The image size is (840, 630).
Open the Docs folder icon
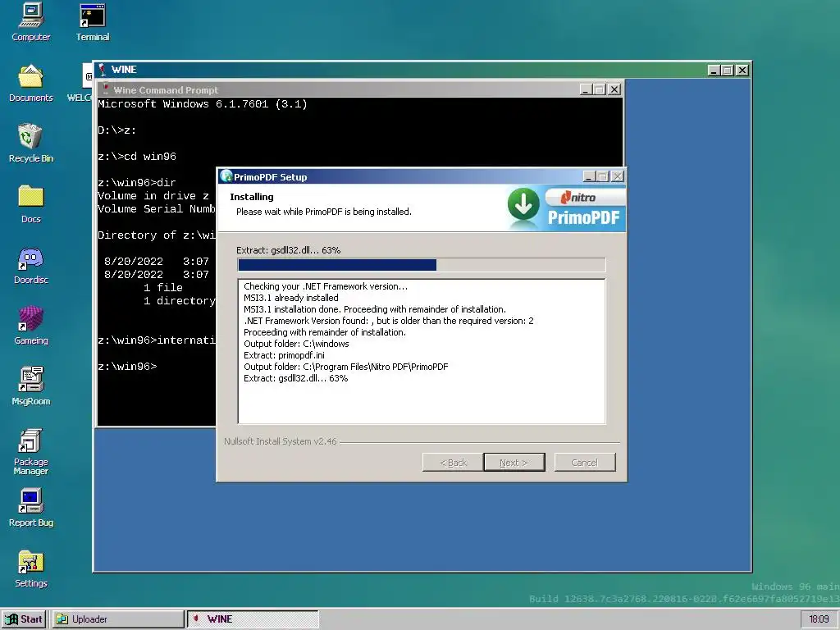tap(30, 203)
